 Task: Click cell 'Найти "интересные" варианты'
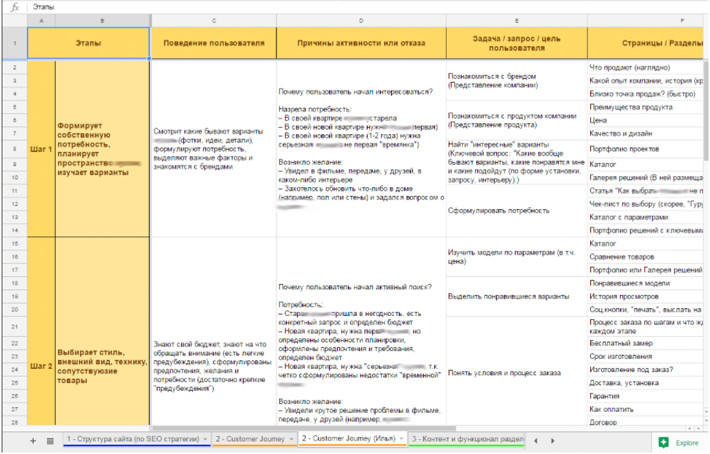coord(517,162)
